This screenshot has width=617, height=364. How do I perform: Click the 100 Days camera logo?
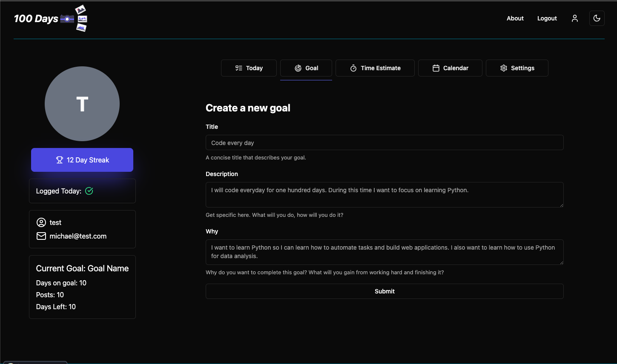point(50,19)
